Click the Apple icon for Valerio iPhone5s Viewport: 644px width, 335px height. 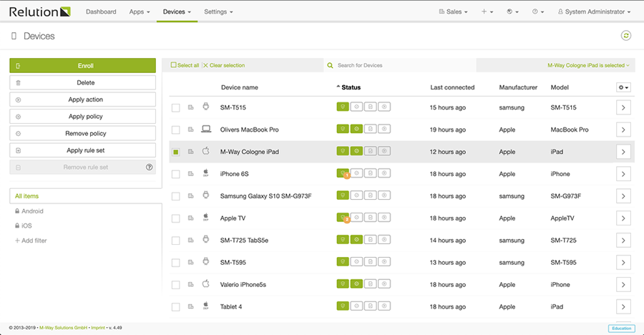206,283
